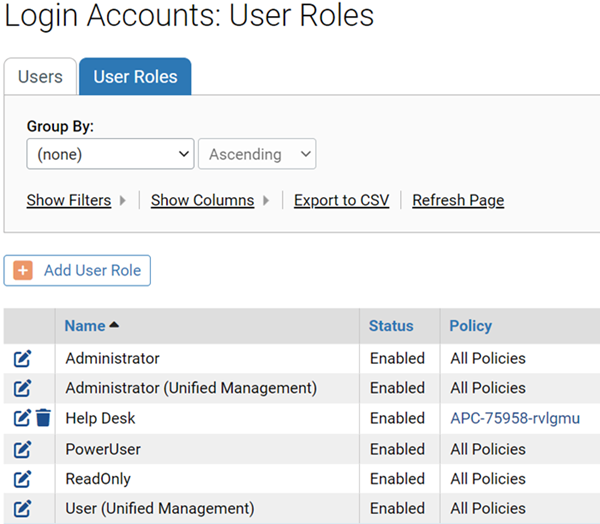Click the Show Filters link
This screenshot has height=524, width=600.
pyautogui.click(x=69, y=200)
